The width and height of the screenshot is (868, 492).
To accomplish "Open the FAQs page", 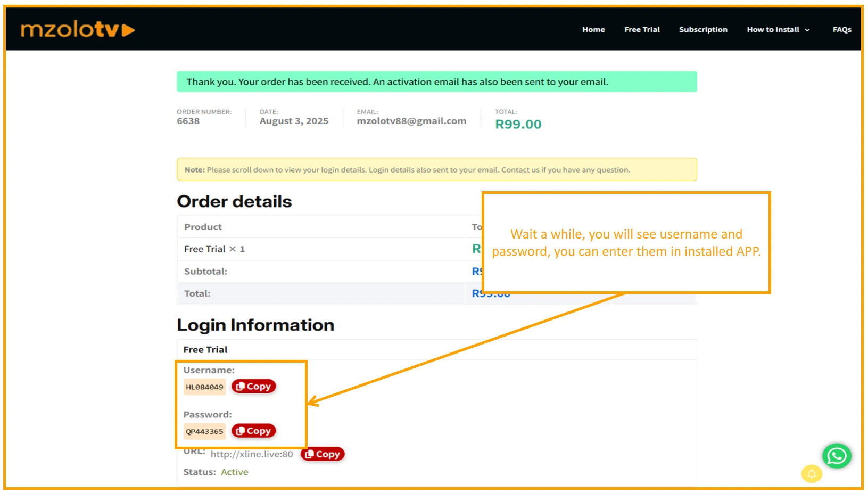I will (842, 30).
